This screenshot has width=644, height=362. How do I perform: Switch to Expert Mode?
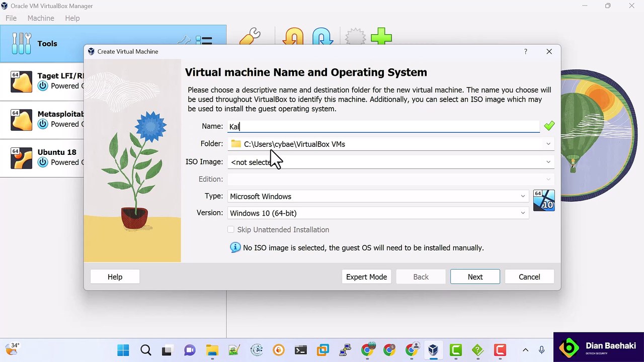pos(366,277)
